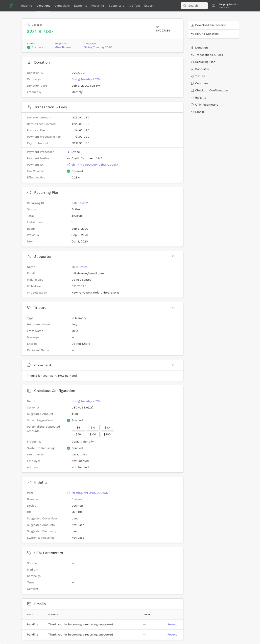The width and height of the screenshot is (260, 644).
Task: Resend the first pending email
Action: 172,624
